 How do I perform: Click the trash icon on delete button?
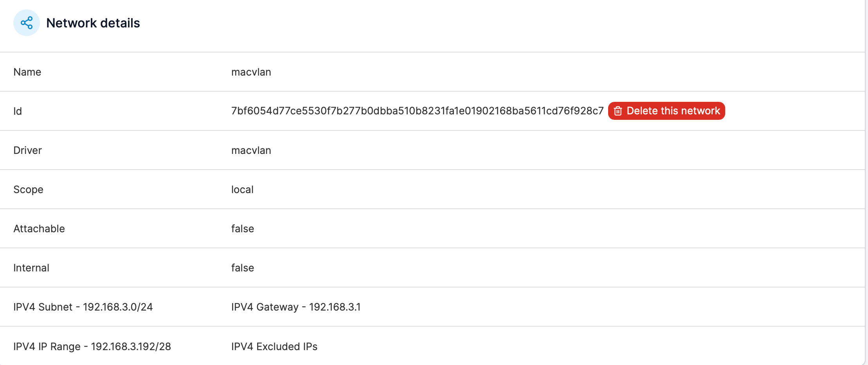point(618,111)
